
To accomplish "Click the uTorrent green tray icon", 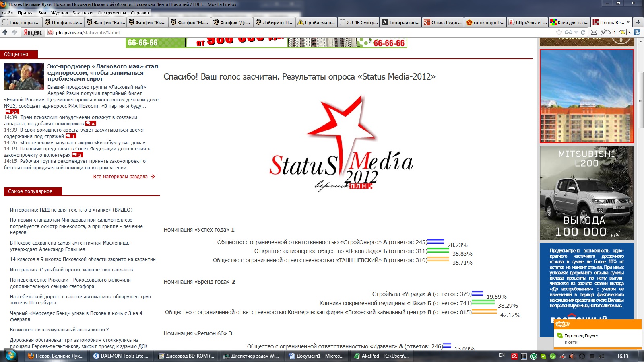I will [x=534, y=356].
